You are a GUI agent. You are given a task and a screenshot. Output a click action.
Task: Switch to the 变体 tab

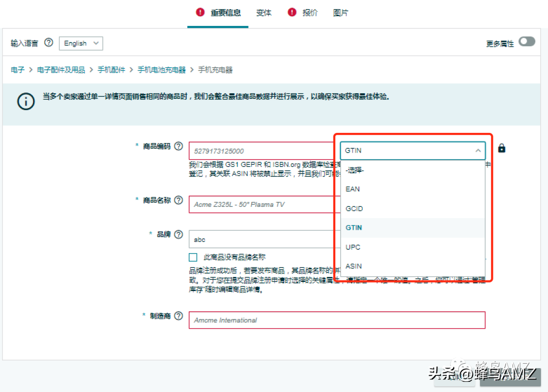click(x=264, y=13)
